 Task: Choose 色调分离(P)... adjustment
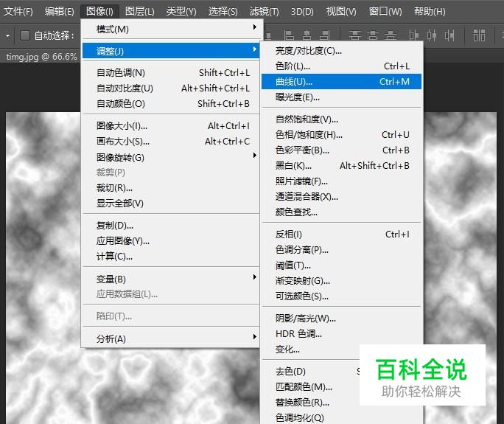coord(341,249)
